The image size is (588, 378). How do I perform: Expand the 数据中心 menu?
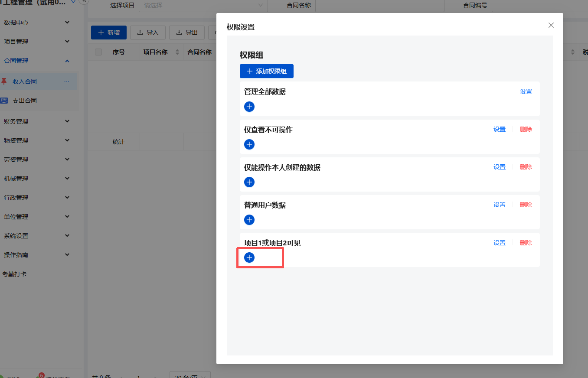click(x=37, y=23)
